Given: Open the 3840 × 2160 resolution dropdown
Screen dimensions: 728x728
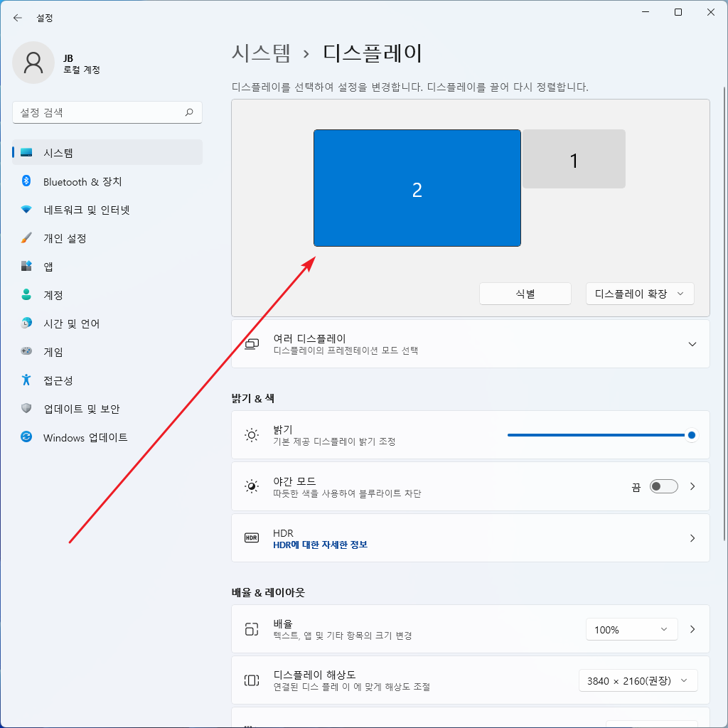Looking at the screenshot, I should point(638,680).
